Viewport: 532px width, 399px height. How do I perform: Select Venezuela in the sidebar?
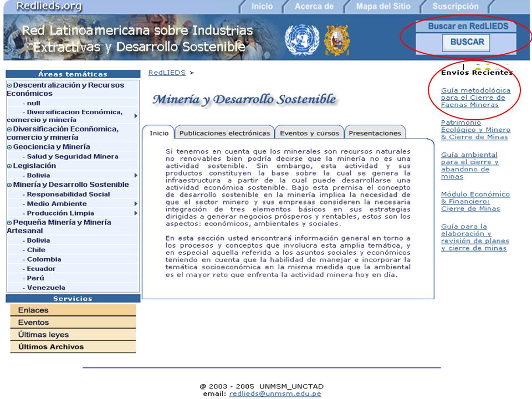[46, 288]
